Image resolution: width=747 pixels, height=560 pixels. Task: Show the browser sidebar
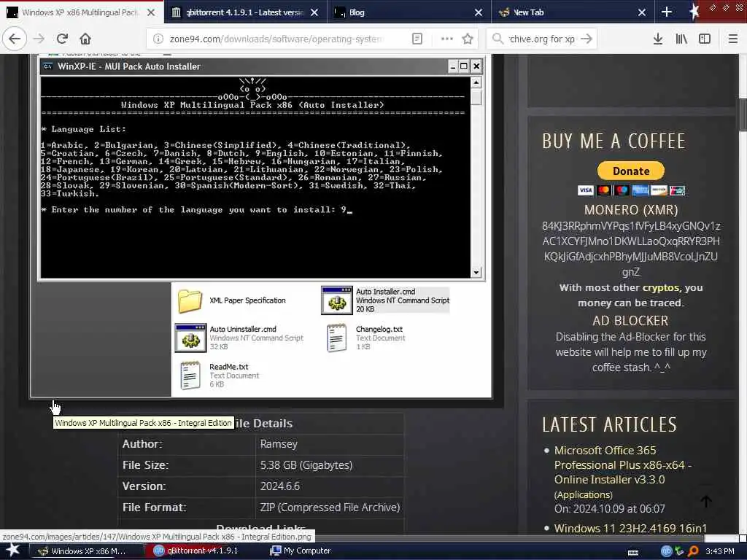click(x=705, y=39)
